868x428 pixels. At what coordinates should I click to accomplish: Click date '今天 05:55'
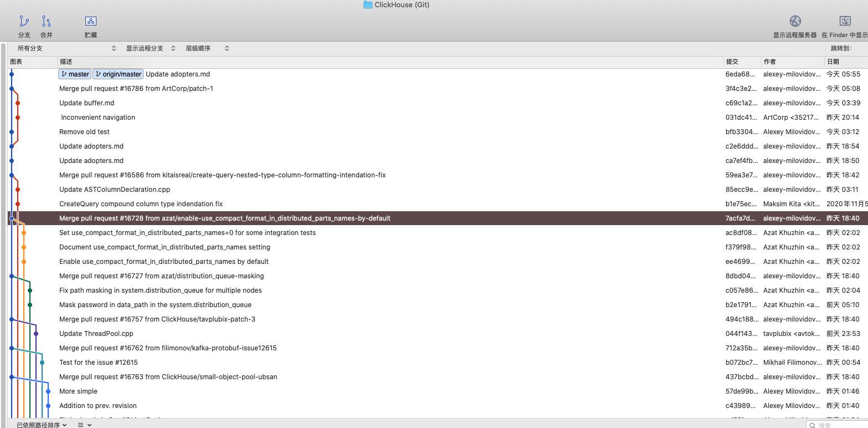[843, 74]
